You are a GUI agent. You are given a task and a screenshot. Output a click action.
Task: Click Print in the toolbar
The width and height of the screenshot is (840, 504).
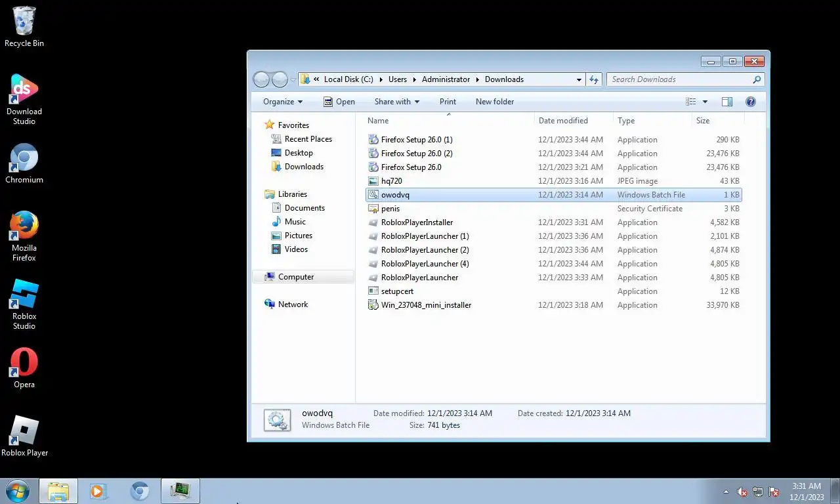448,102
